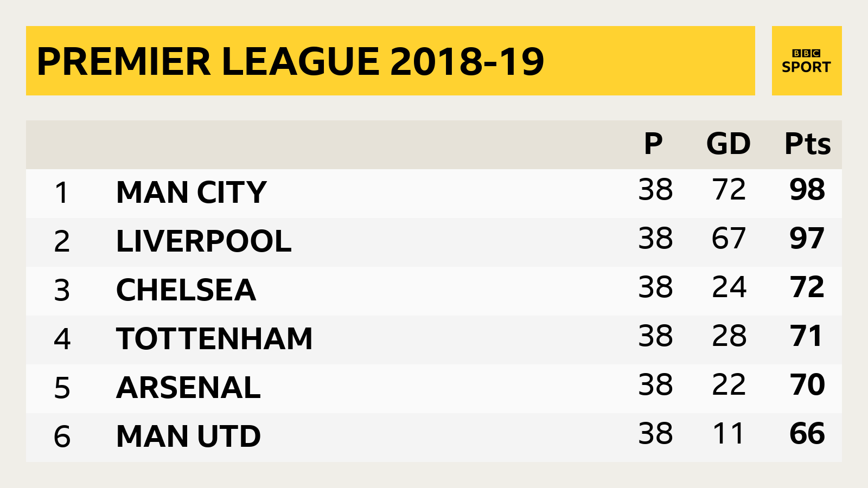868x488 pixels.
Task: Click the MAN CITY team name
Action: coord(192,192)
